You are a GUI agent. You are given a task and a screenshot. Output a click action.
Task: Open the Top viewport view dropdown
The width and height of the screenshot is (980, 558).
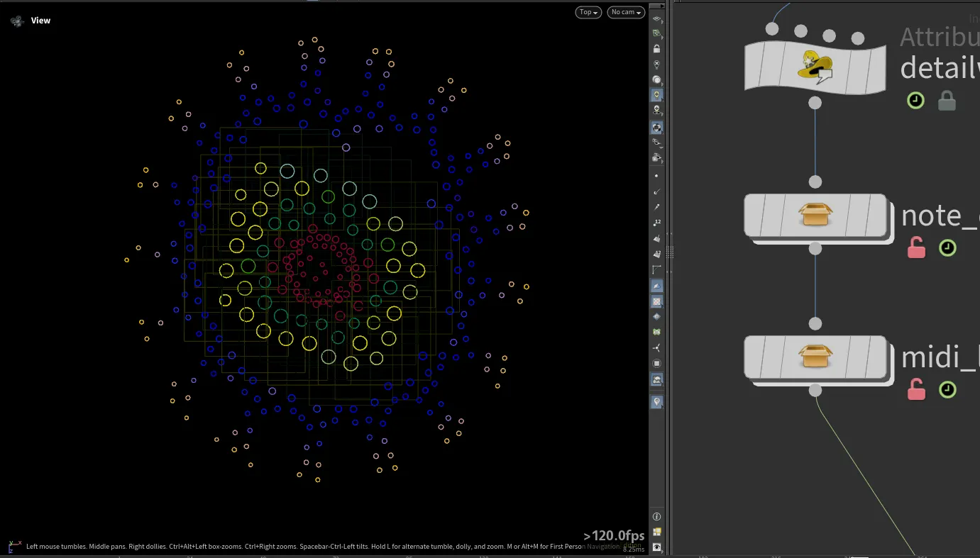[588, 12]
